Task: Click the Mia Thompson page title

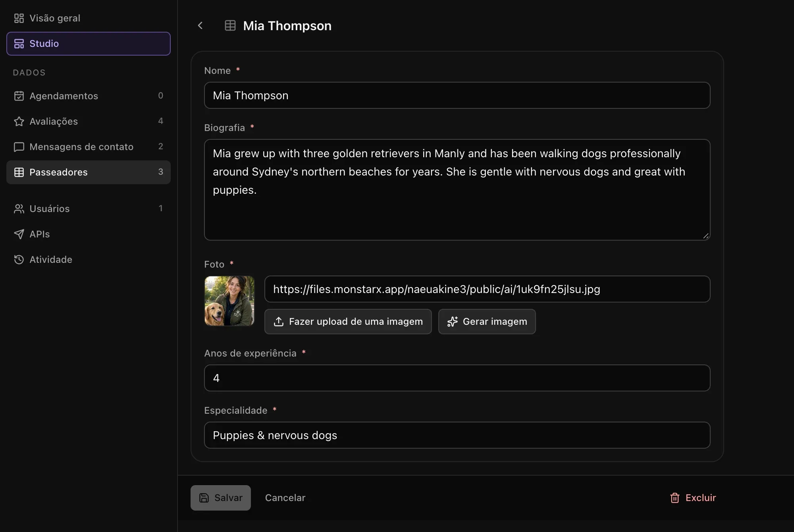Action: coord(287,26)
